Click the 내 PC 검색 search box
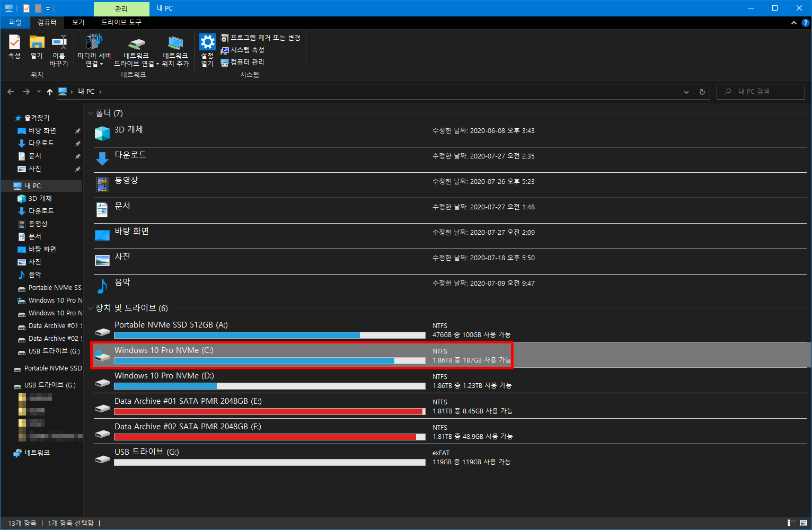Viewport: 812px width, 530px height. (761, 92)
